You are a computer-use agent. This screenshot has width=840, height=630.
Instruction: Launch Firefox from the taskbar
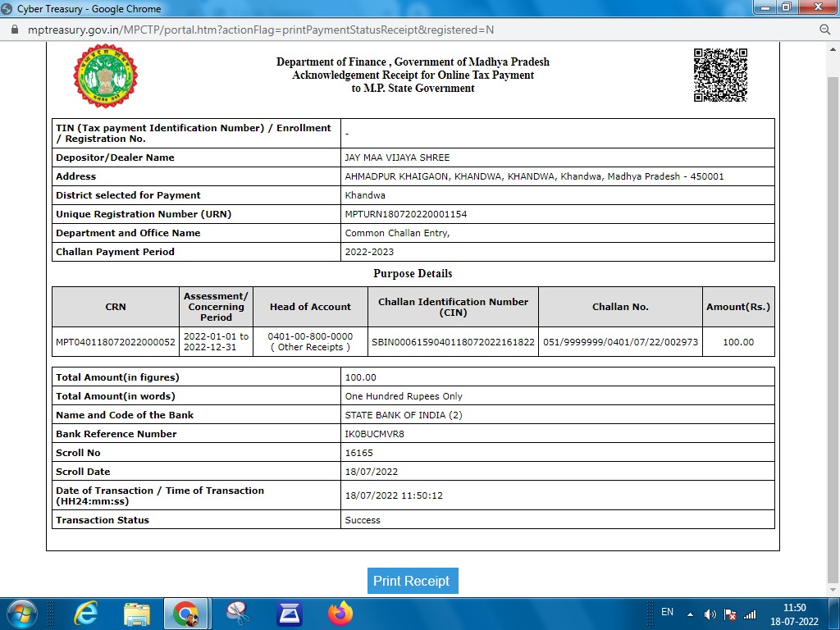coord(340,614)
